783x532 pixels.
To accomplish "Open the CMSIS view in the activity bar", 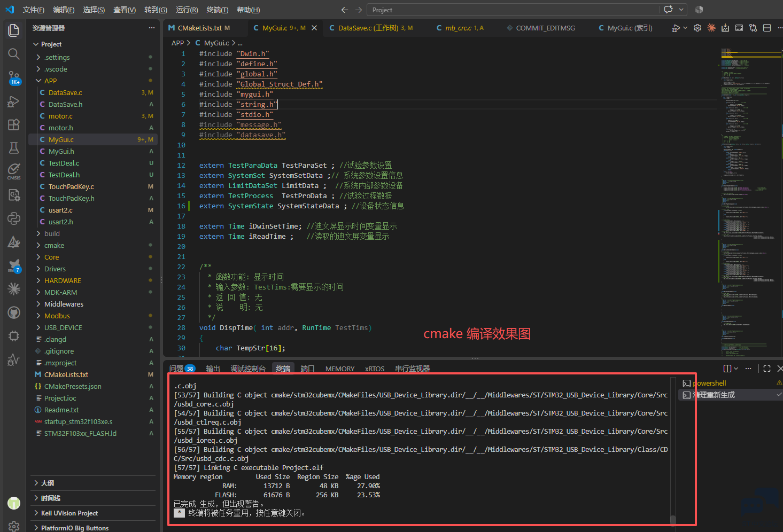I will coord(14,171).
